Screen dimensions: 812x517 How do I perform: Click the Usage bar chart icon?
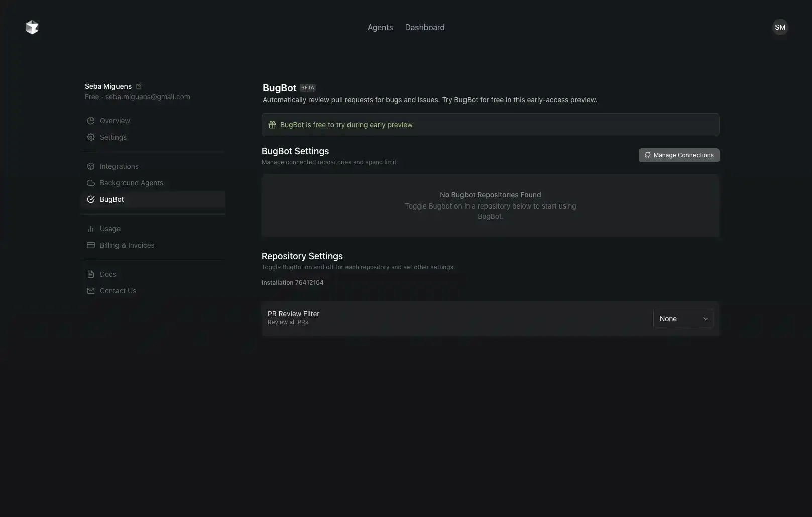click(x=91, y=229)
